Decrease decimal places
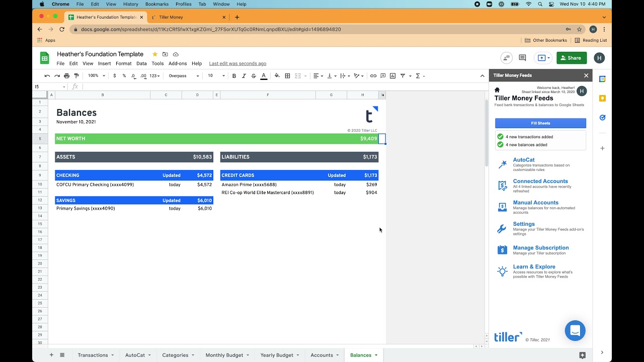 click(133, 76)
